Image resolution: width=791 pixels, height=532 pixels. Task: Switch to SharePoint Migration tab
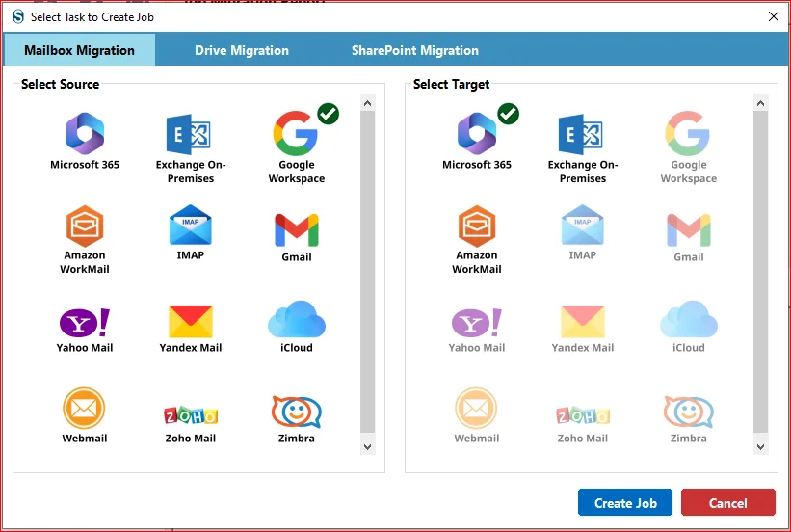414,50
